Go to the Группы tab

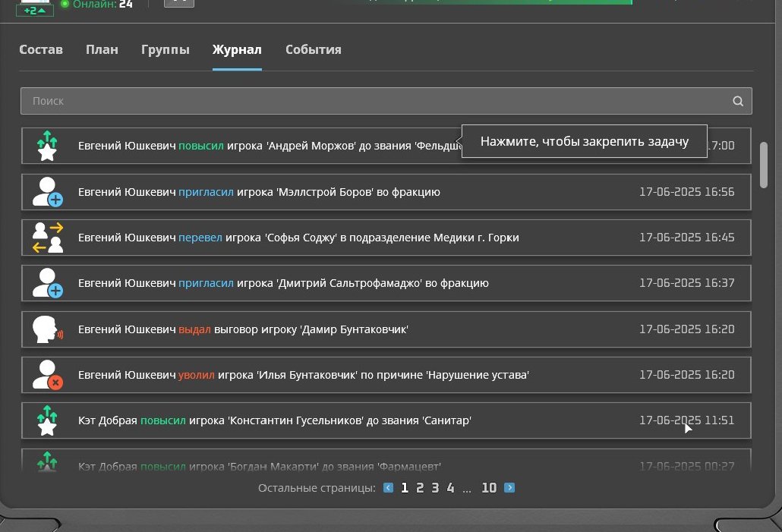pos(165,50)
